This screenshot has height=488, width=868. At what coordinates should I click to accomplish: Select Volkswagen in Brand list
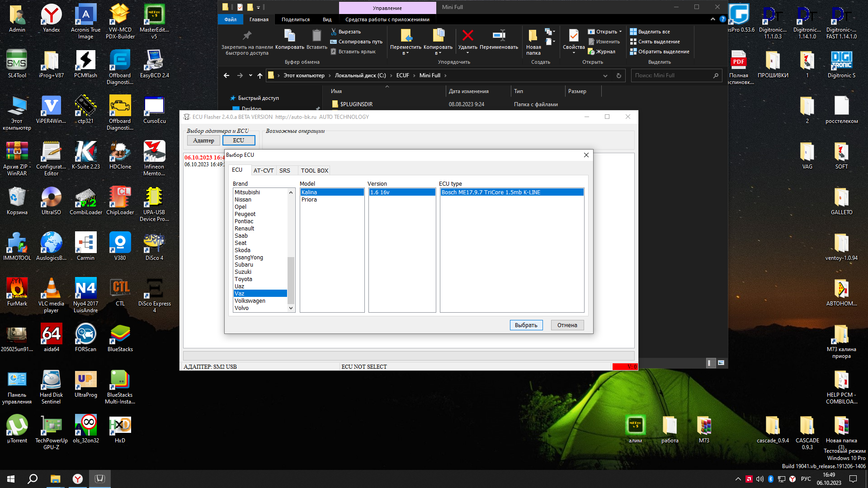250,301
